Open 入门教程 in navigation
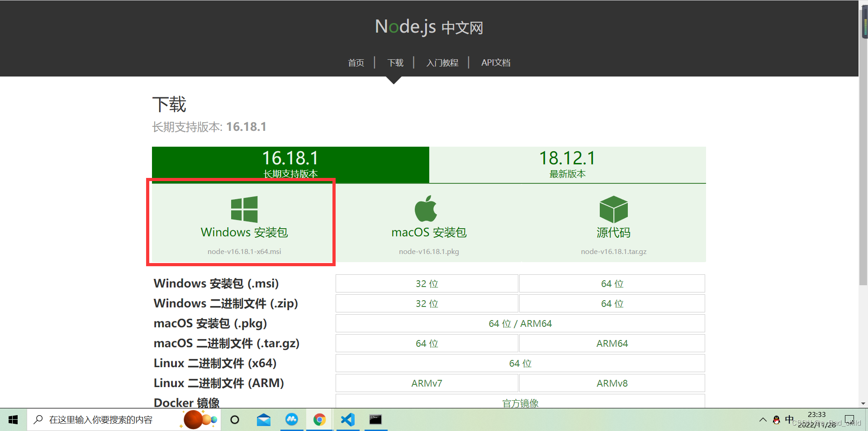The image size is (868, 431). [x=442, y=62]
